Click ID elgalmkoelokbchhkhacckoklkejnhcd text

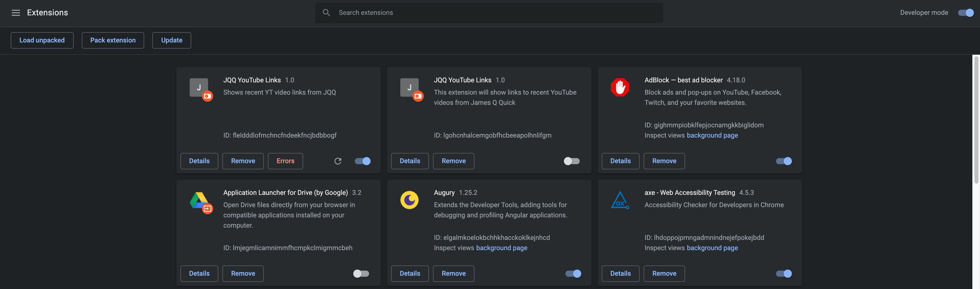(x=492, y=238)
